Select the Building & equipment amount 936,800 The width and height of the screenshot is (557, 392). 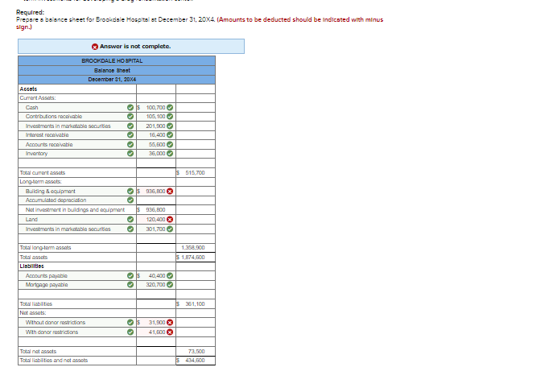point(156,192)
